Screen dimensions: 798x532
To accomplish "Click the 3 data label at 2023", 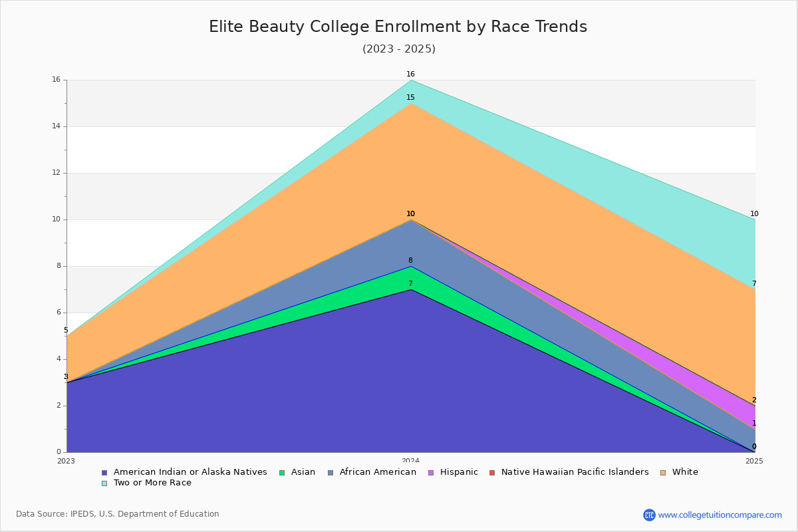I will pos(66,377).
